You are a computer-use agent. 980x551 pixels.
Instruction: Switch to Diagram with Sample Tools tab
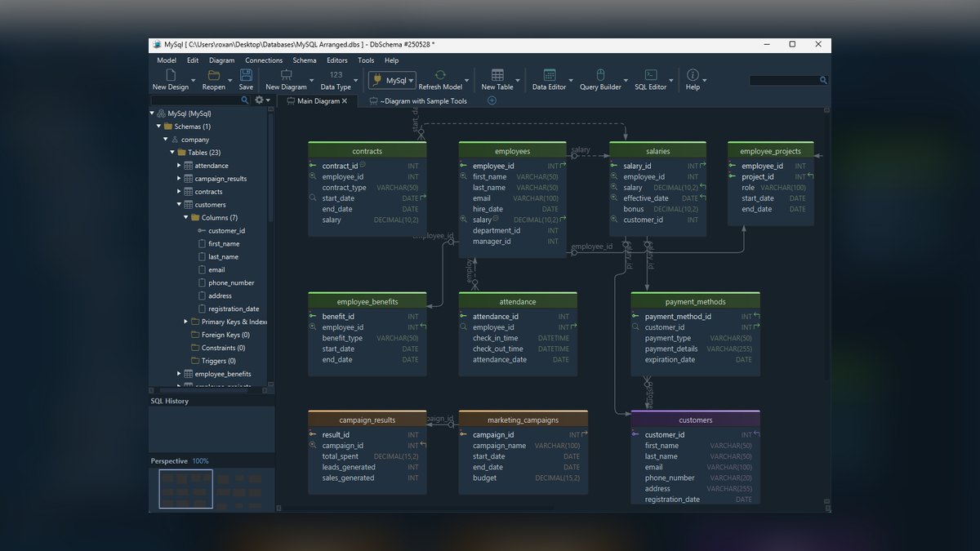[418, 101]
